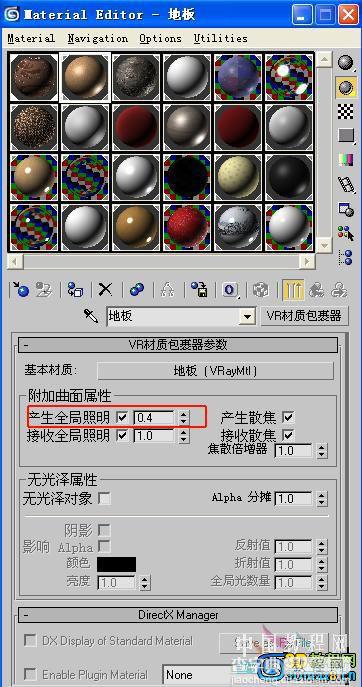
Task: Click the Alpha 分摊 value spinner
Action: 322,499
